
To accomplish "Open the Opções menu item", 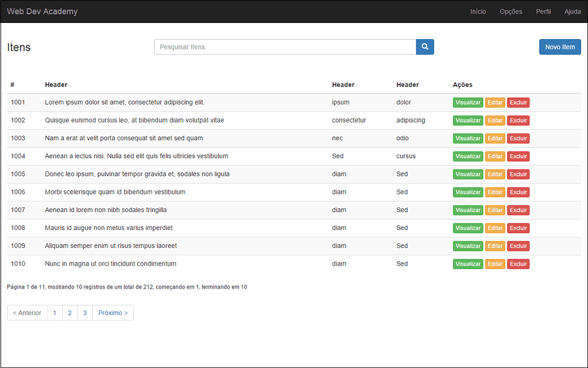I will click(511, 11).
